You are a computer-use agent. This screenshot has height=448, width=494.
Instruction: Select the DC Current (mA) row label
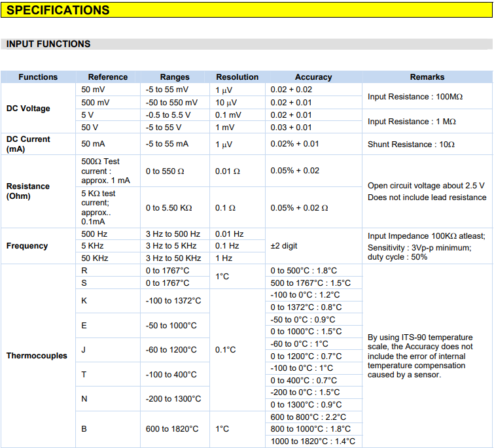point(38,144)
